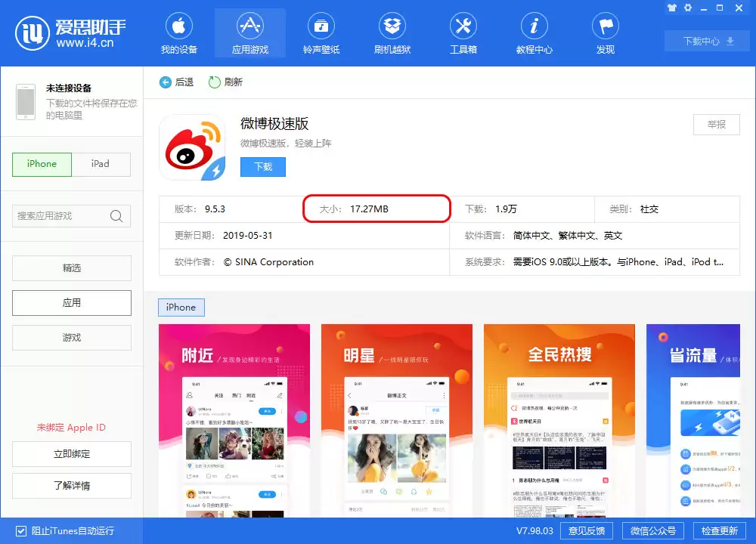Open the 下载中心 download center button

coord(708,42)
